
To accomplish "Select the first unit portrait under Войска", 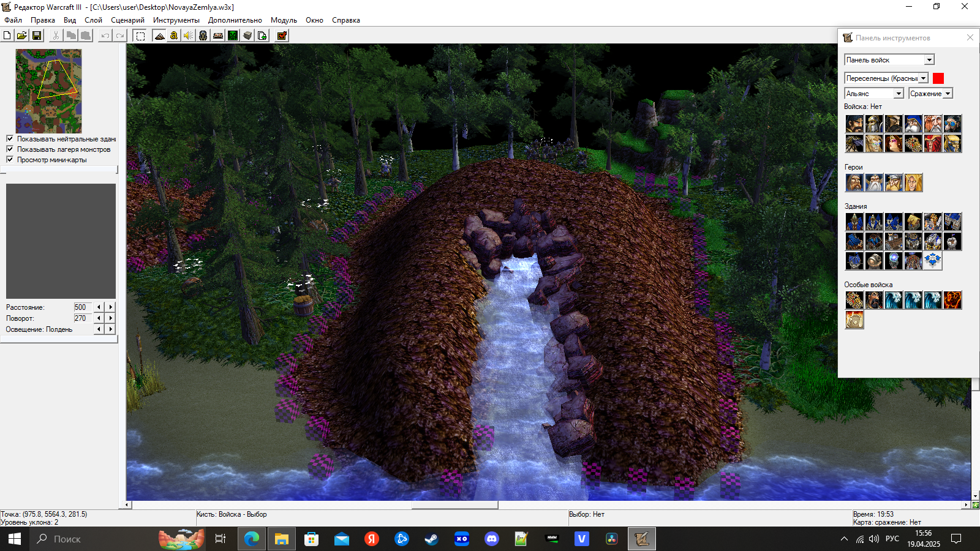I will click(x=854, y=124).
